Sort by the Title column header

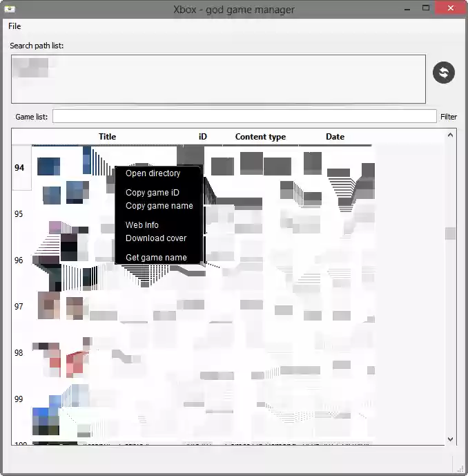tap(108, 137)
